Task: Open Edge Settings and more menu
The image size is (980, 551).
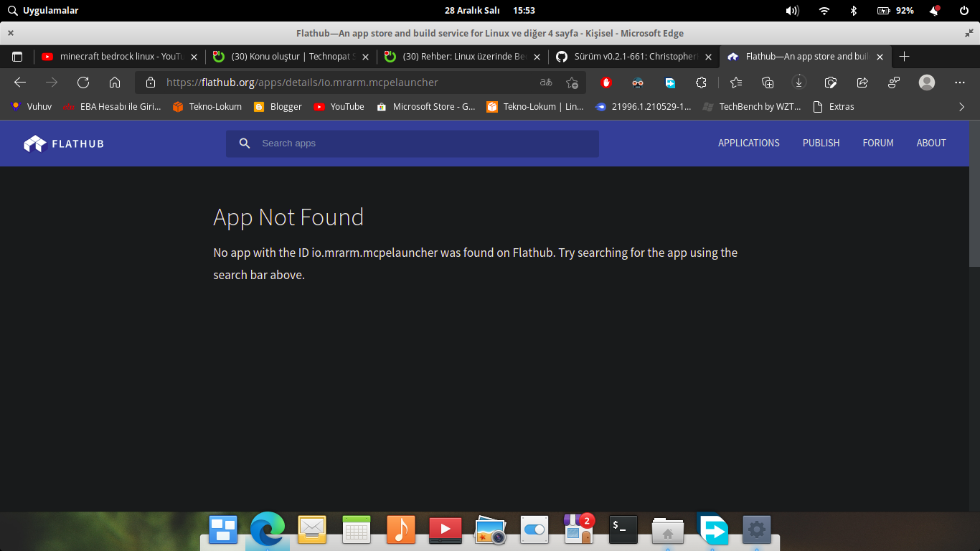Action: 960,83
